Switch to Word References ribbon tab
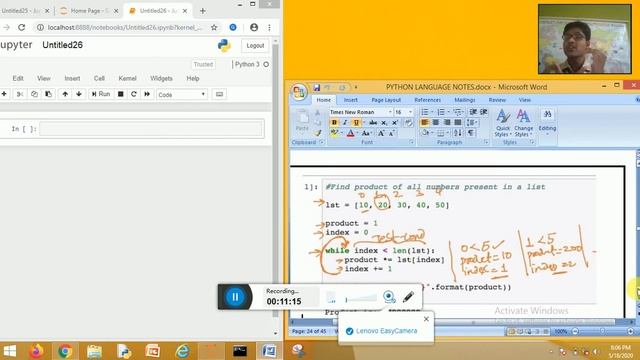Image resolution: width=640 pixels, height=360 pixels. [428, 100]
